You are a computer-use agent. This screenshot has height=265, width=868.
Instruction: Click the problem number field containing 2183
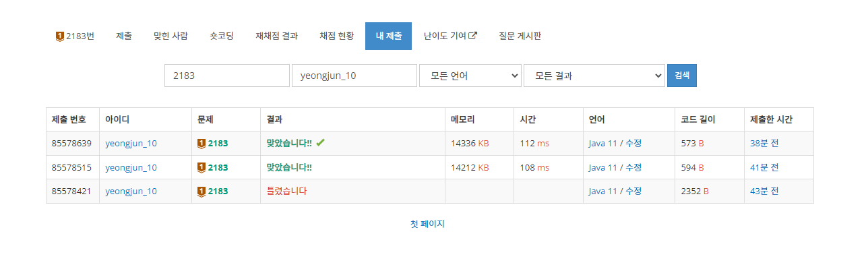(x=227, y=76)
